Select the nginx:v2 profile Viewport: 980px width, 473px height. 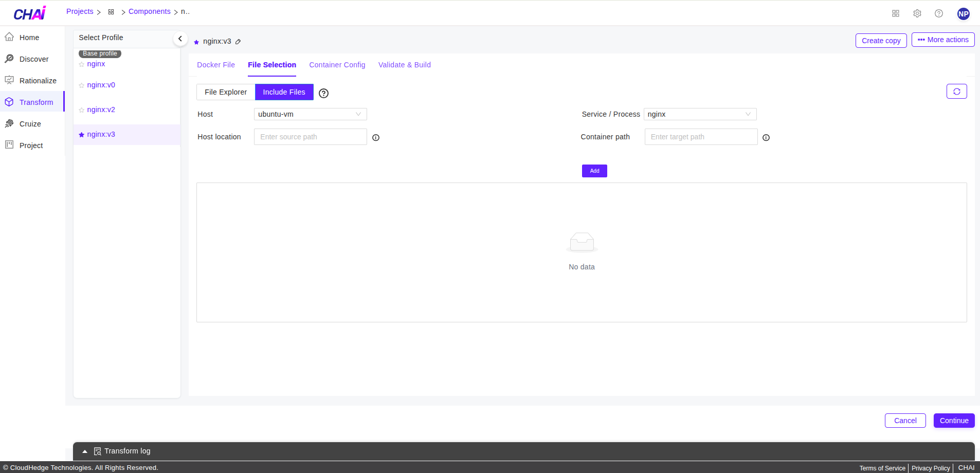[101, 110]
